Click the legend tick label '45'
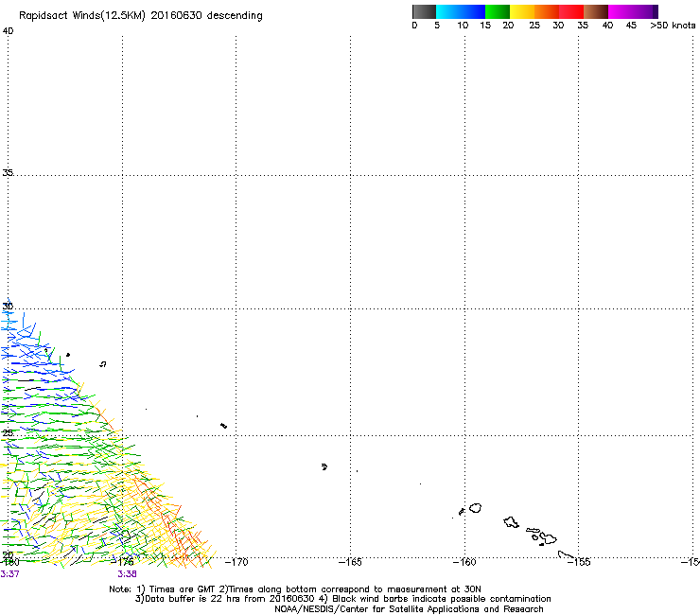The image size is (700, 615). tap(631, 26)
